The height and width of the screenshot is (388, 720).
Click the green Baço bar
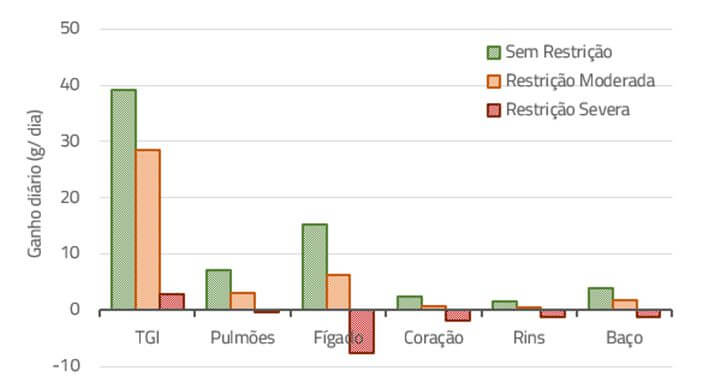[601, 299]
